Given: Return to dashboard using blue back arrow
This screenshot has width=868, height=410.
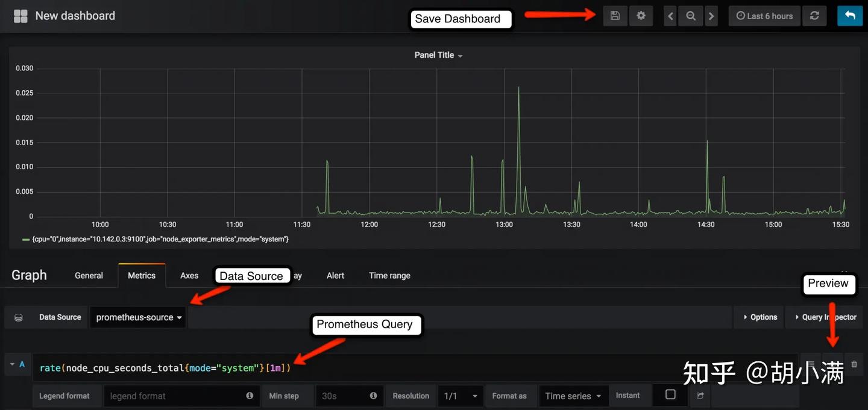Looking at the screenshot, I should coord(850,16).
